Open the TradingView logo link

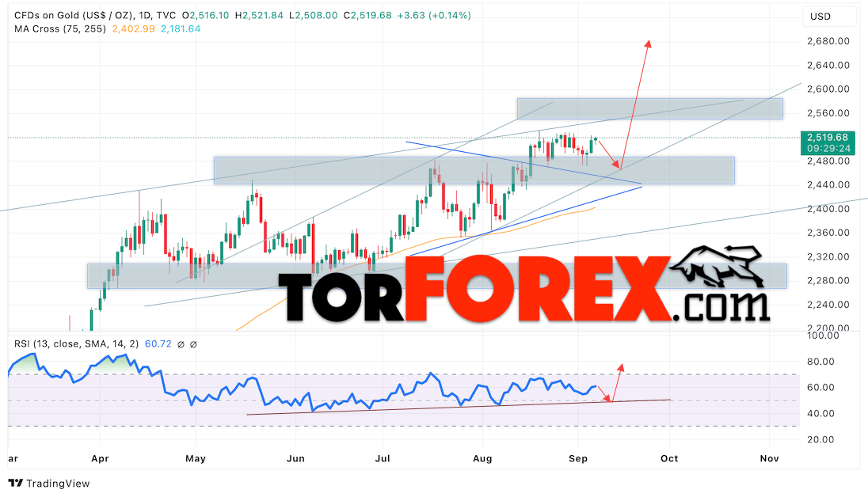[x=49, y=484]
